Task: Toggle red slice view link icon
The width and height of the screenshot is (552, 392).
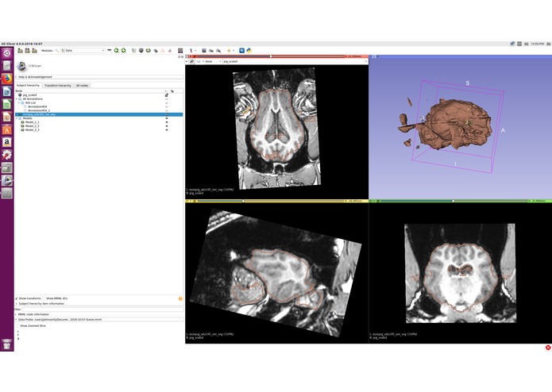Action: coord(192,61)
